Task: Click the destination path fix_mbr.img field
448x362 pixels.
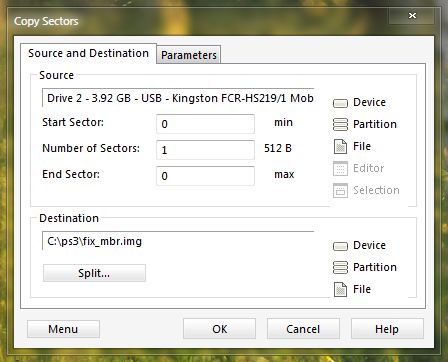Action: (178, 241)
